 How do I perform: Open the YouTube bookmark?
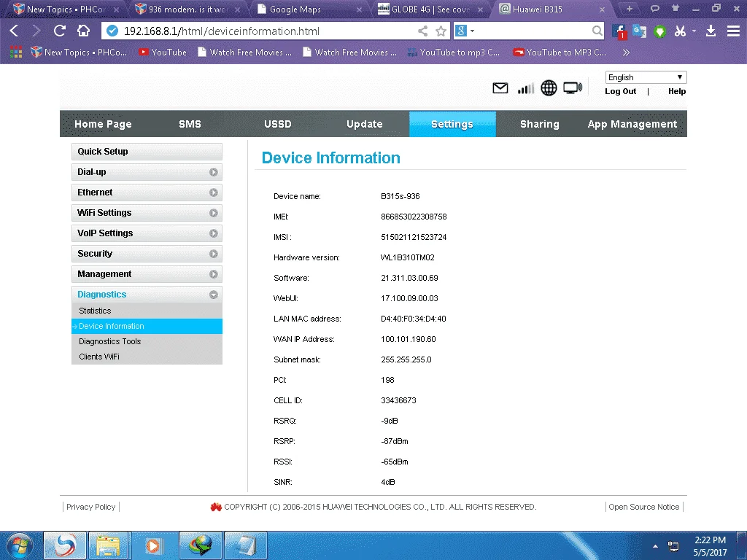(x=163, y=52)
